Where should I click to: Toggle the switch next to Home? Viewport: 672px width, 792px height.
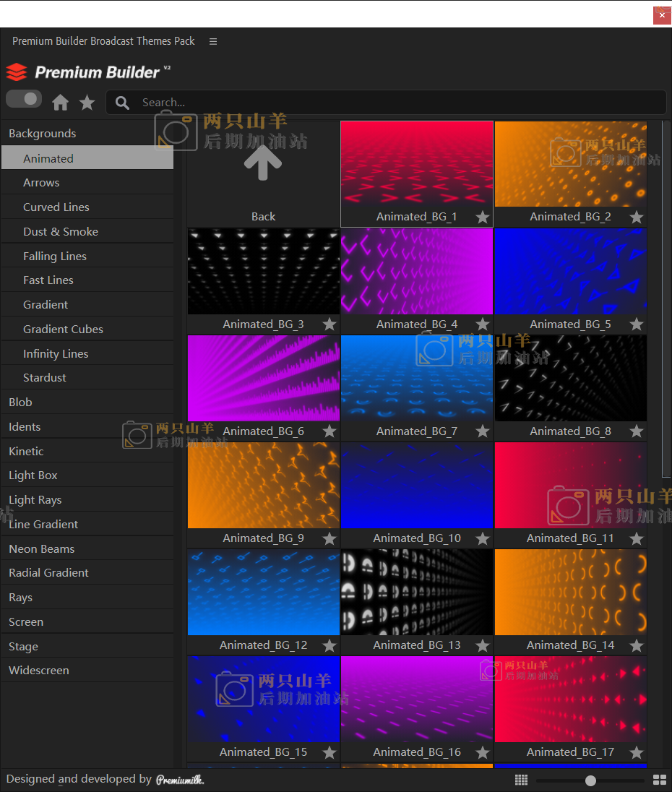click(24, 99)
